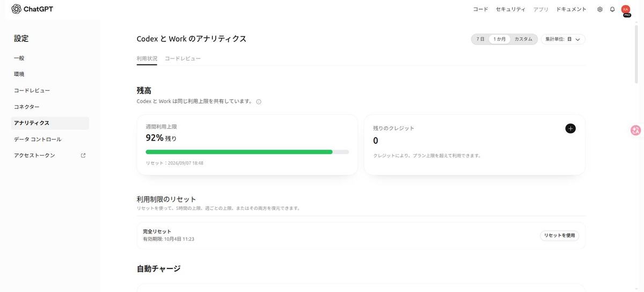644x292 pixels.
Task: Open the KA profile avatar menu
Action: [626, 10]
